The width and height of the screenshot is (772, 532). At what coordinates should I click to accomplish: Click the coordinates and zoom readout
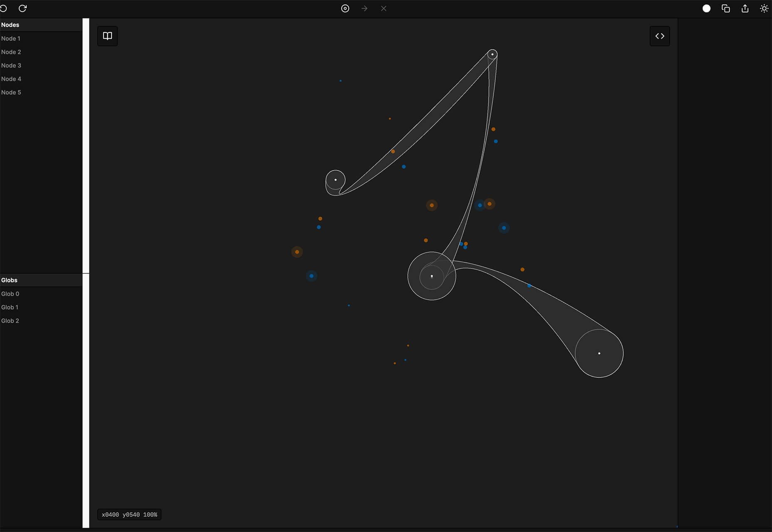pyautogui.click(x=129, y=515)
